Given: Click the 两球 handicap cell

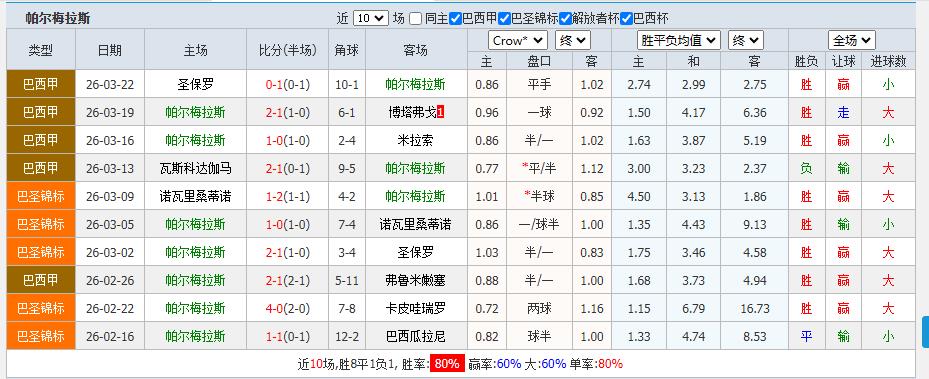Looking at the screenshot, I should [539, 309].
